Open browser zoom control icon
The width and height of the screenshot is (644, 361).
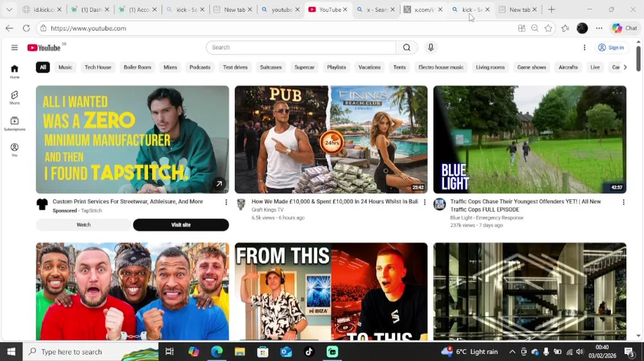(535, 29)
